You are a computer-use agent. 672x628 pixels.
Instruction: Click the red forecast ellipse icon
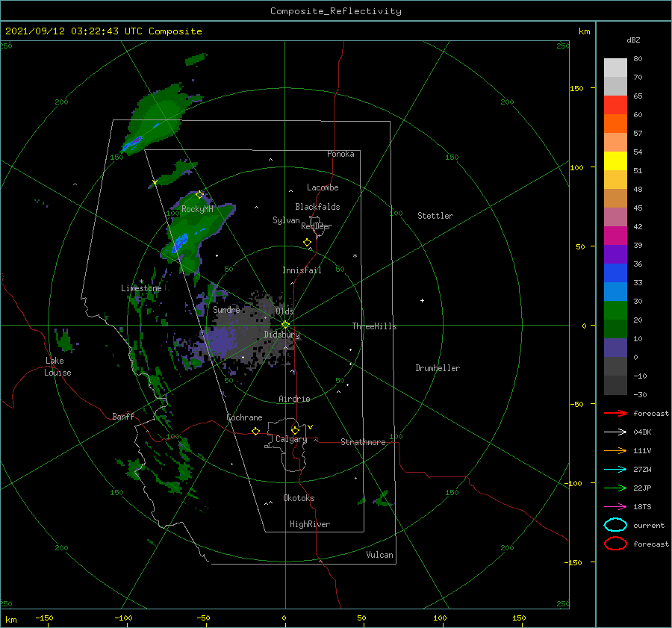coord(615,544)
